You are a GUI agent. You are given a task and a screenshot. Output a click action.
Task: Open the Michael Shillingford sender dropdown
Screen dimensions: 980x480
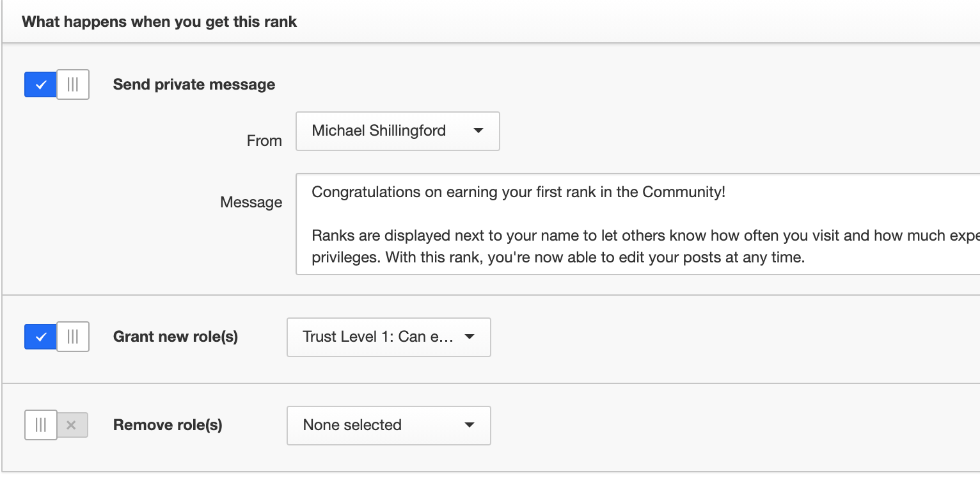click(397, 131)
